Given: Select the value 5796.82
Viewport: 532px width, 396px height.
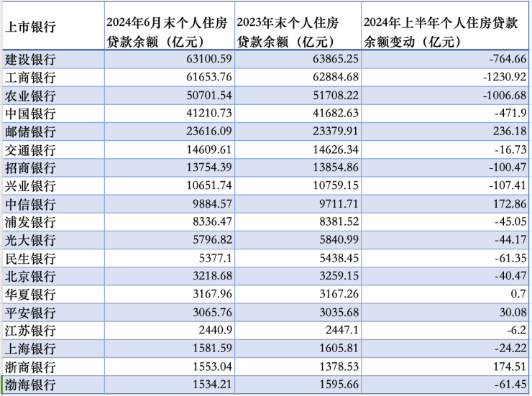Looking at the screenshot, I should (212, 239).
